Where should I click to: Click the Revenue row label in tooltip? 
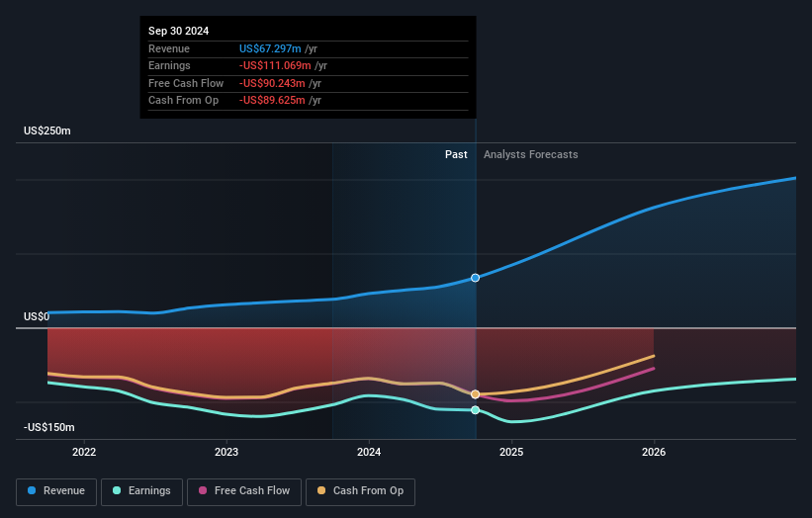169,48
